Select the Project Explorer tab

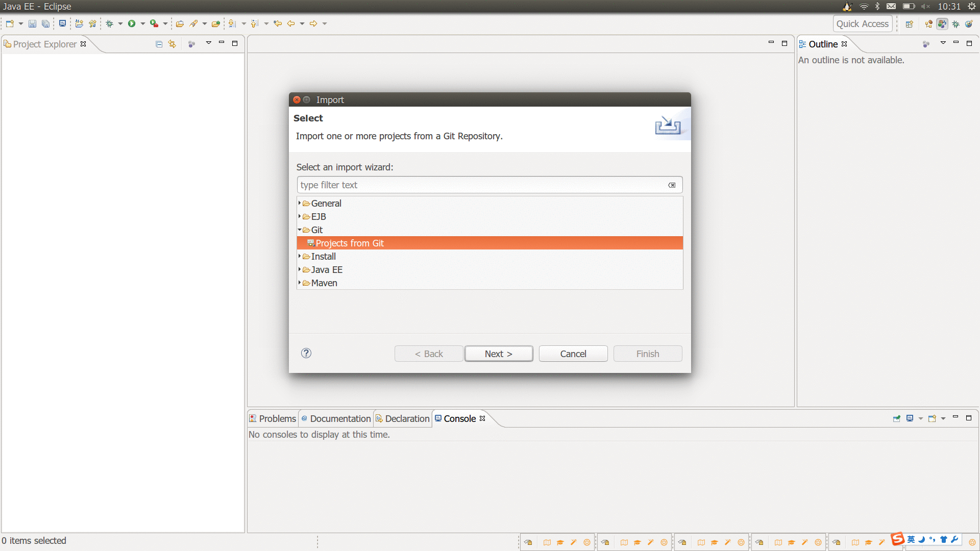(x=44, y=44)
